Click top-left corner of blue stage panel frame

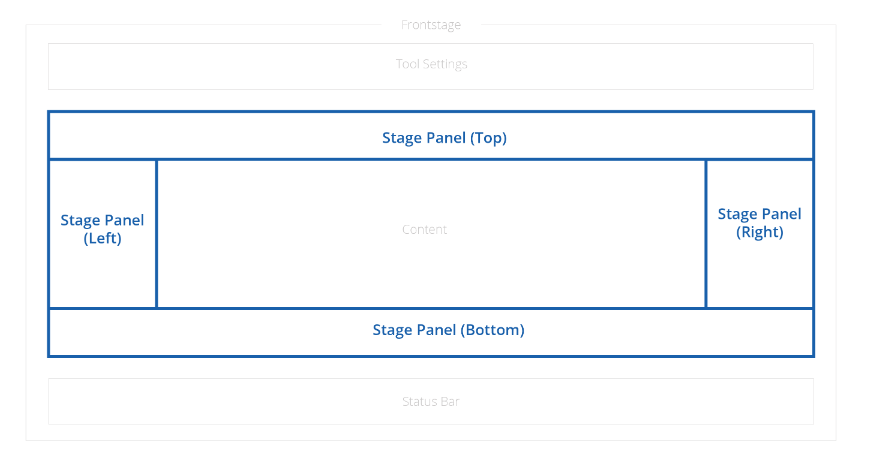[49, 112]
